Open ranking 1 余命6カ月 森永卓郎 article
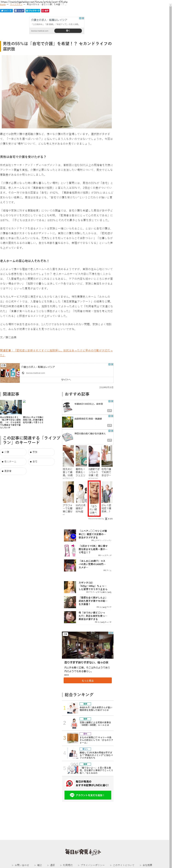The width and height of the screenshot is (172, 868). (x=88, y=708)
